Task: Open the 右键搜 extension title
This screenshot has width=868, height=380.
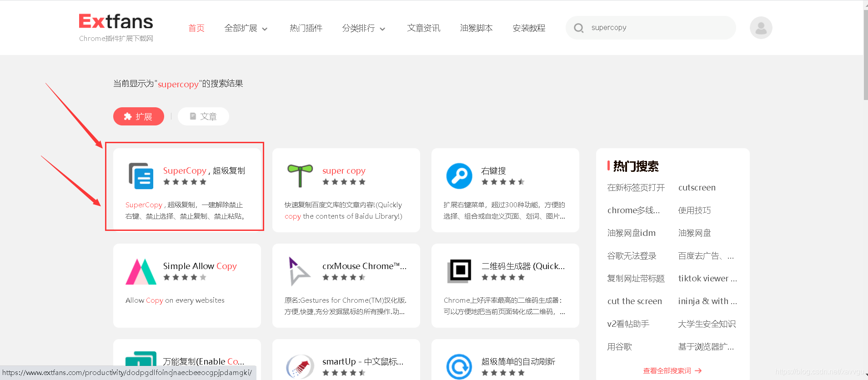Action: point(493,171)
